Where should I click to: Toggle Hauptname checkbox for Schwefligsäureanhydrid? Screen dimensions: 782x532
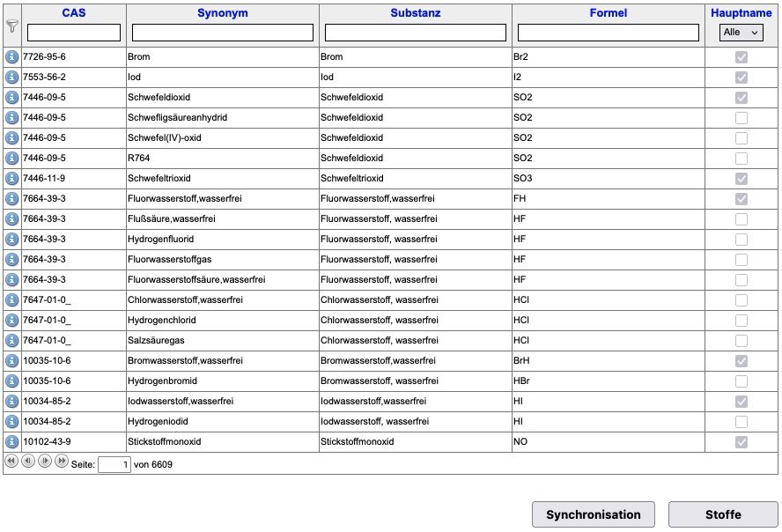click(741, 118)
